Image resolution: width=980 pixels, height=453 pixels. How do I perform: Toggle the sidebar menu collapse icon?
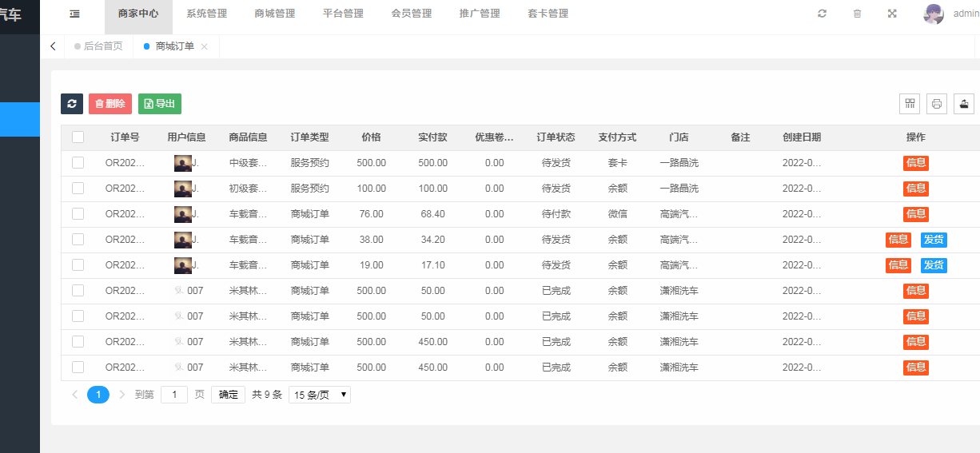(74, 14)
